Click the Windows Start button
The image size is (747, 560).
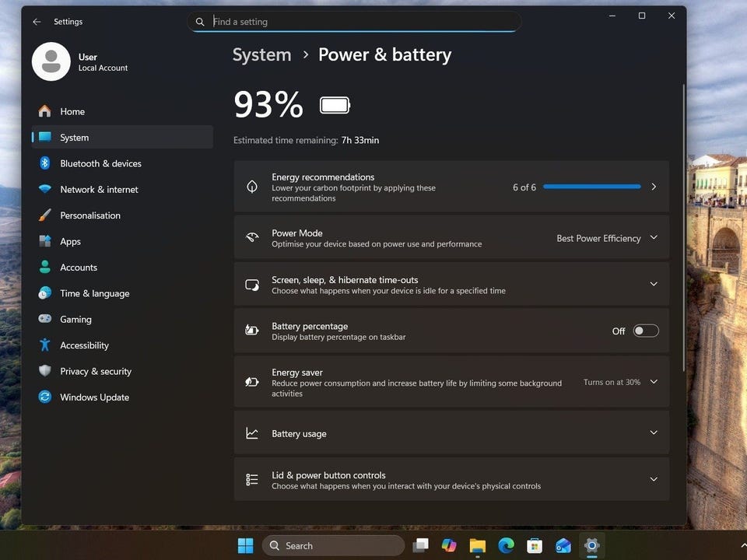pos(245,546)
